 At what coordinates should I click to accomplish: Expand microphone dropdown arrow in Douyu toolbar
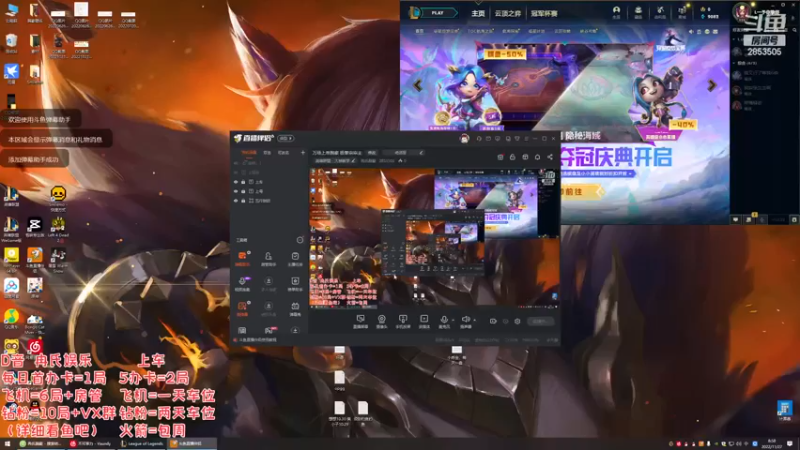tap(453, 320)
